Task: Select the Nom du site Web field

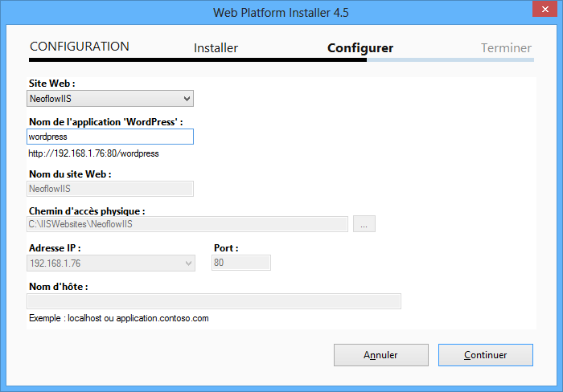Action: coord(110,189)
